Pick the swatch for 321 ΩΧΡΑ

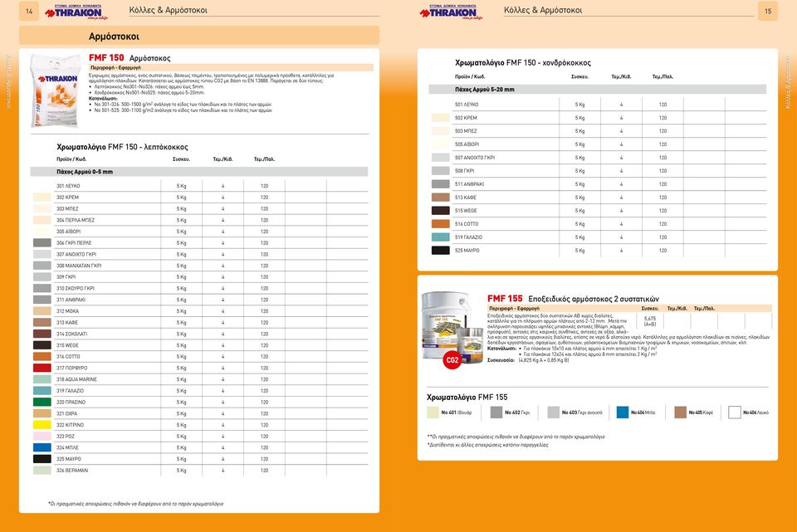pyautogui.click(x=42, y=413)
